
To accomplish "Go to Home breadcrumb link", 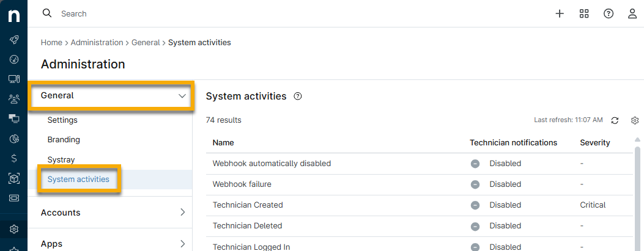I will [x=51, y=43].
